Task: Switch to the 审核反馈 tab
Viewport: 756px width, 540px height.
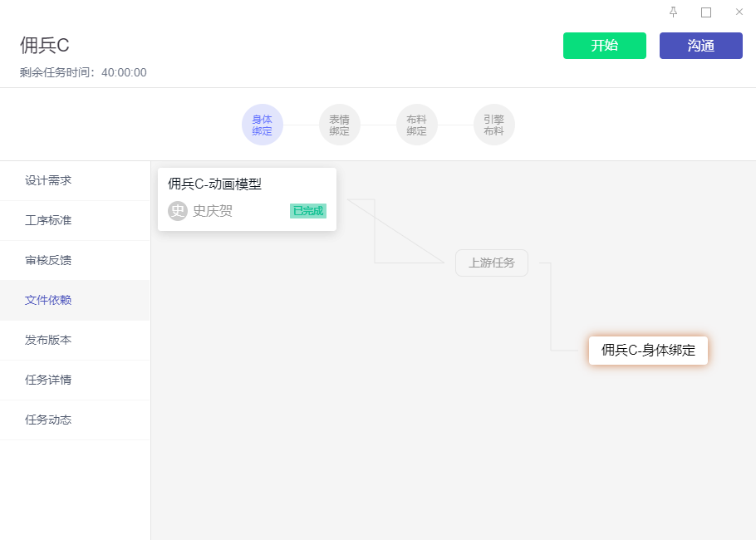Action: coord(48,260)
